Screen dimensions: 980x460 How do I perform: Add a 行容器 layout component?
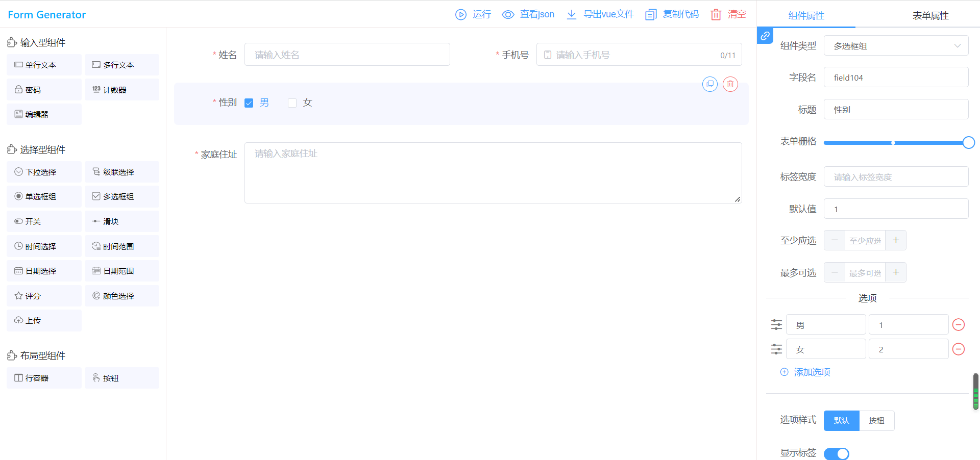pyautogui.click(x=44, y=378)
